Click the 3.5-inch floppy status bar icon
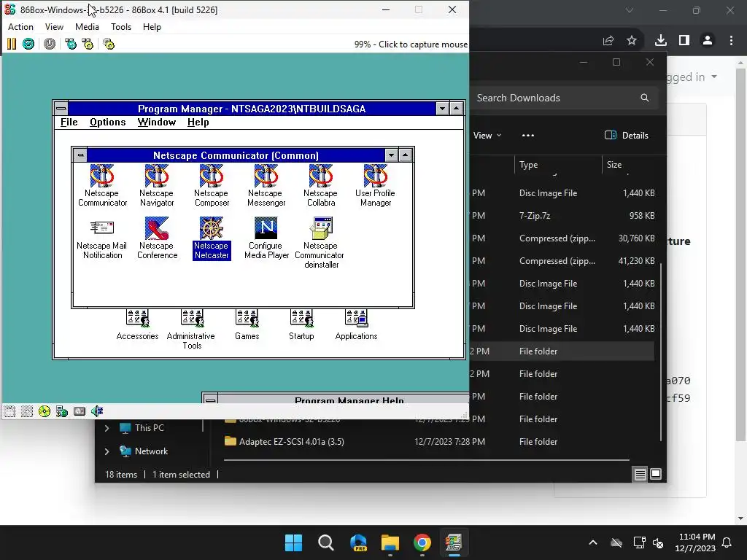Image resolution: width=747 pixels, height=560 pixels. coord(9,411)
